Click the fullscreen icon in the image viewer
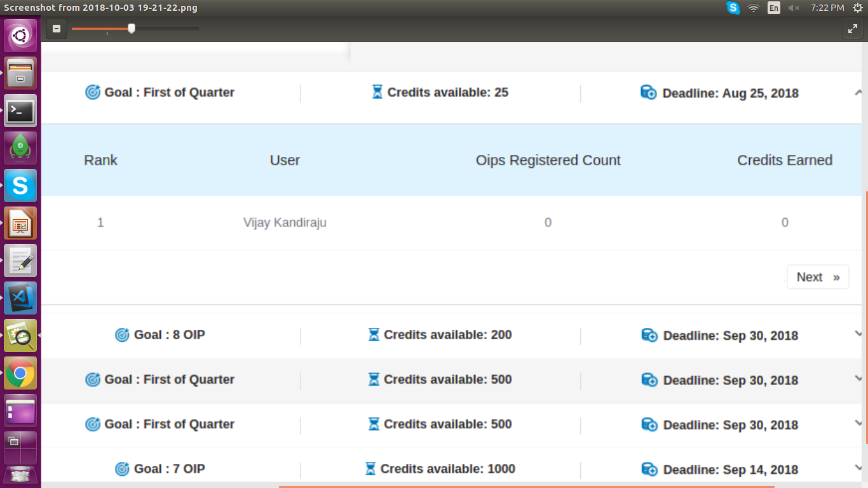The width and height of the screenshot is (868, 488). [853, 28]
